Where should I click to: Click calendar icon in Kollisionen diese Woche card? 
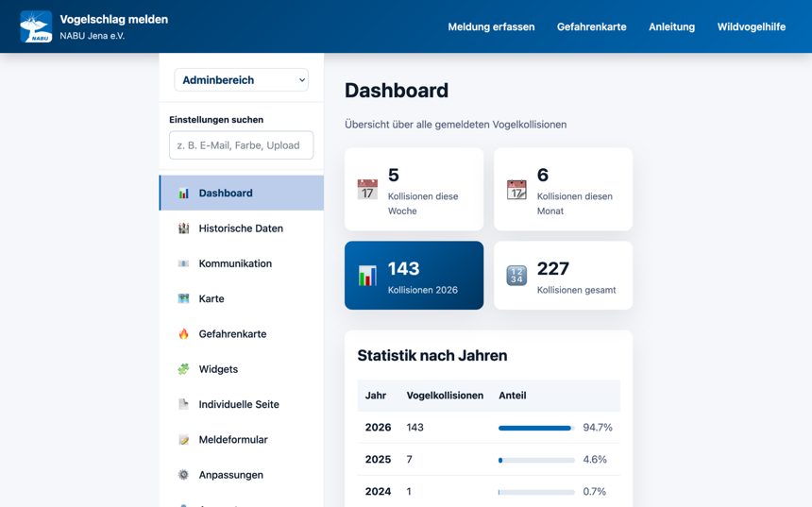pos(367,190)
